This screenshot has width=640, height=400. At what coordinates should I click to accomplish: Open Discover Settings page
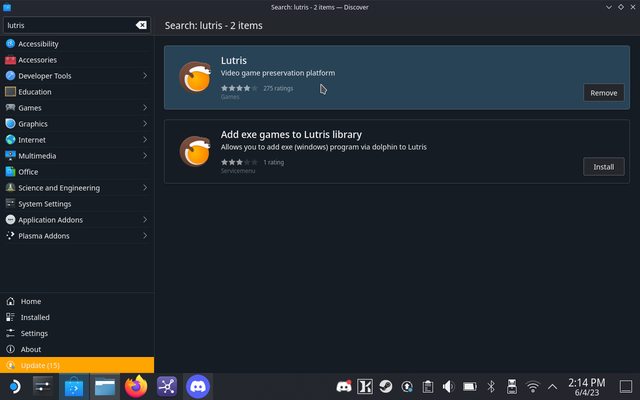34,333
